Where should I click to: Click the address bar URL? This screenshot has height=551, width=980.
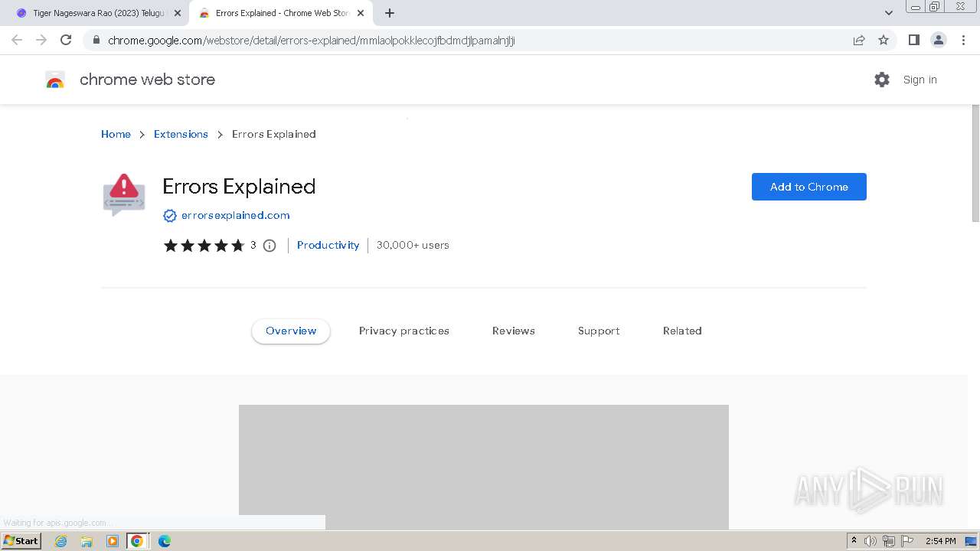pyautogui.click(x=312, y=41)
